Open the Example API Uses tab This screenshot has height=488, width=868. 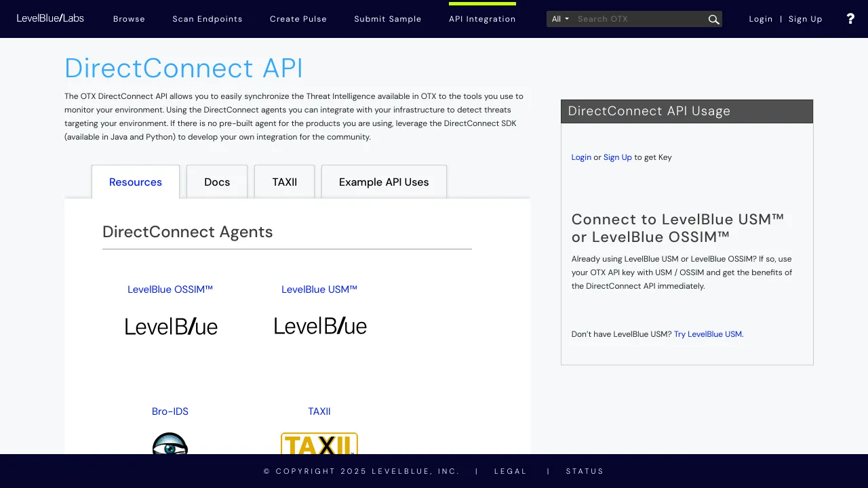pyautogui.click(x=384, y=182)
